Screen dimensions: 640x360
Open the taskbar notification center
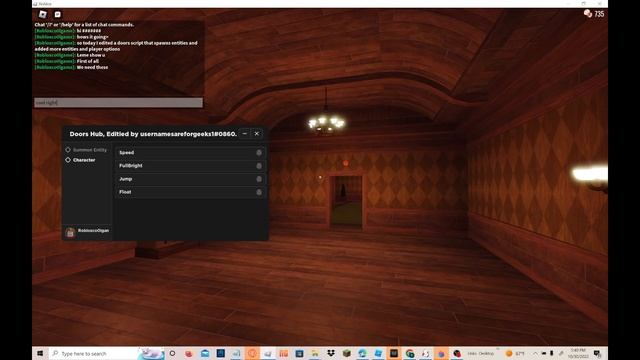pos(597,353)
